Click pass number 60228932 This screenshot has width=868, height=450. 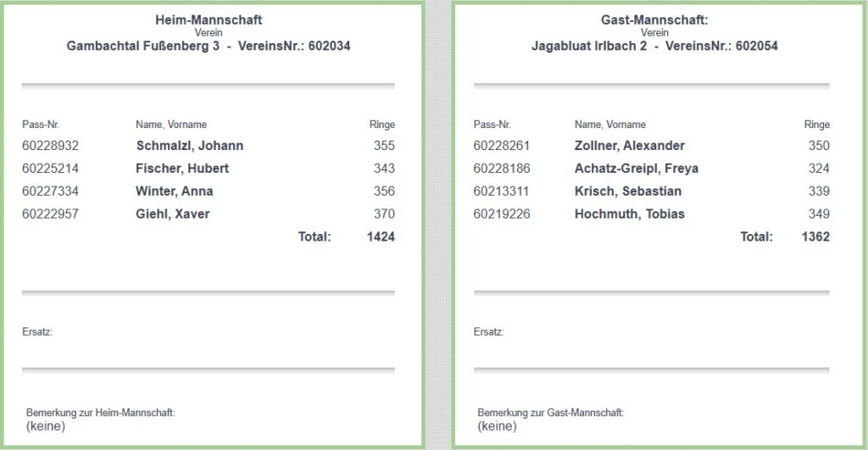(x=50, y=146)
